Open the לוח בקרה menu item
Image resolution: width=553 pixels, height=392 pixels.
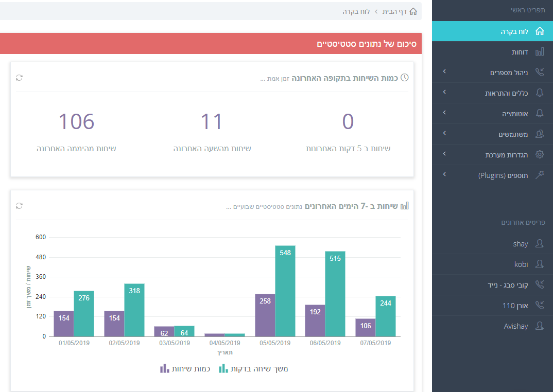pyautogui.click(x=492, y=31)
